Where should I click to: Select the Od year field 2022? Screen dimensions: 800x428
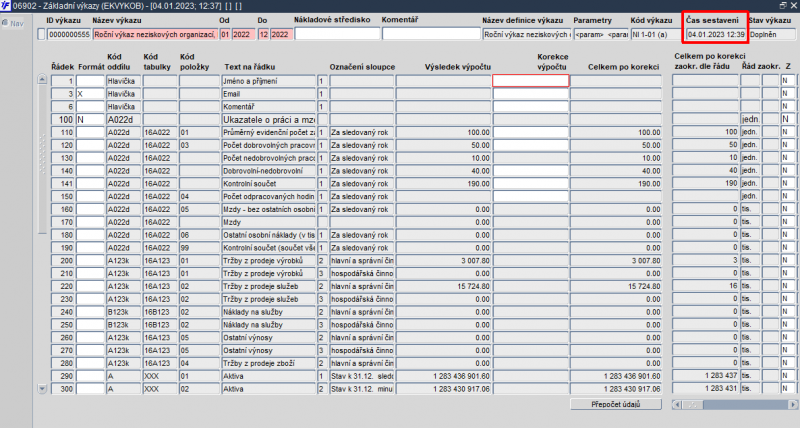pyautogui.click(x=244, y=35)
